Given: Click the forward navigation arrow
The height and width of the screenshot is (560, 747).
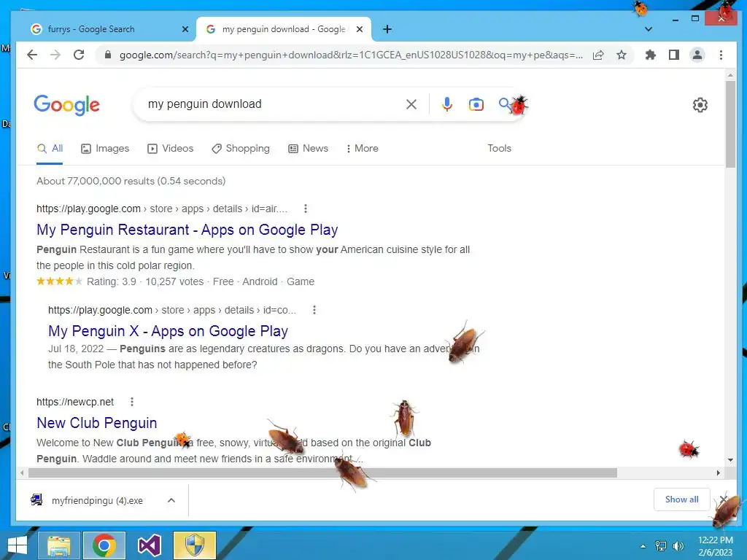Looking at the screenshot, I should pyautogui.click(x=55, y=55).
